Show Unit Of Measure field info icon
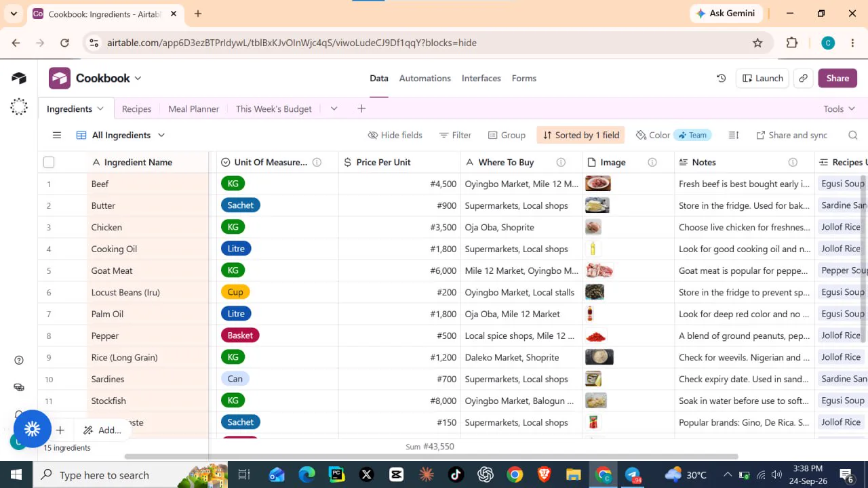Screen dimensions: 868x488 [317, 162]
